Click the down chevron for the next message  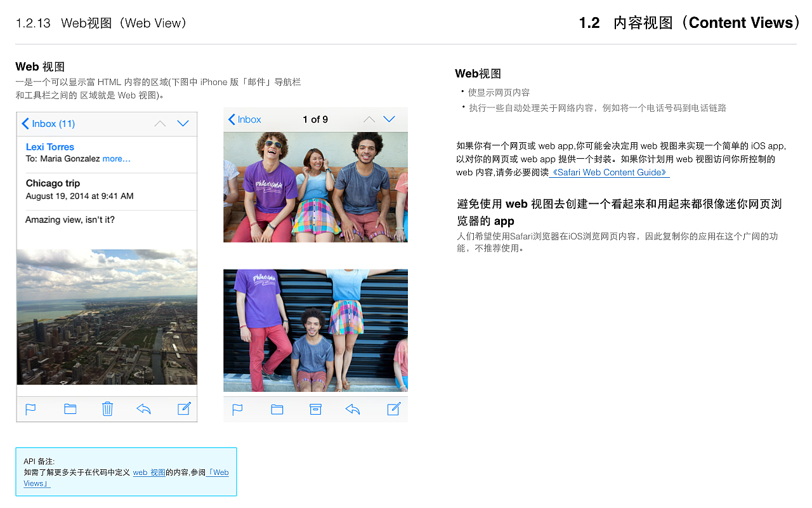pos(183,124)
